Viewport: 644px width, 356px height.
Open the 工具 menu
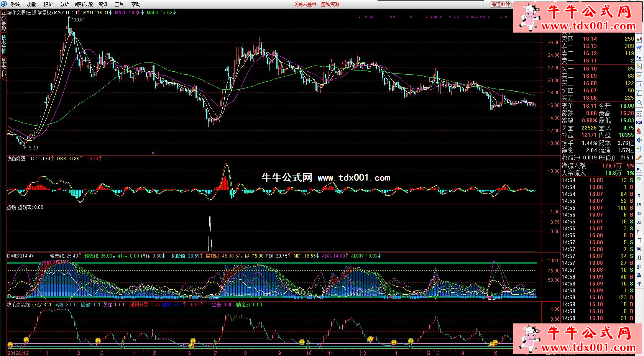click(119, 4)
